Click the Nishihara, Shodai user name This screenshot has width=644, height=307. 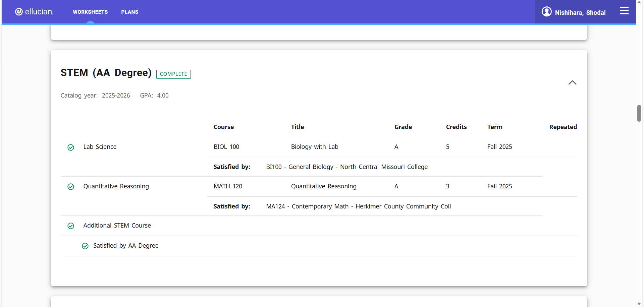click(580, 13)
